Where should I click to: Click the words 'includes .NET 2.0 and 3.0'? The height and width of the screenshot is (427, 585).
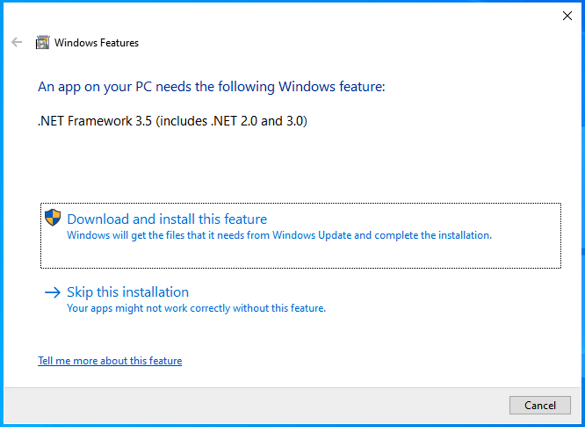(231, 121)
